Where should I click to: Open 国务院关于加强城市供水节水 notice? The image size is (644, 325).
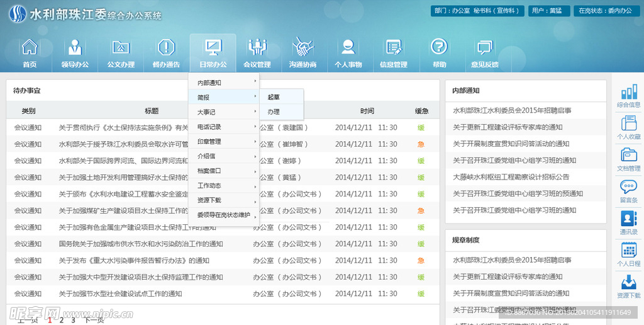pos(141,244)
